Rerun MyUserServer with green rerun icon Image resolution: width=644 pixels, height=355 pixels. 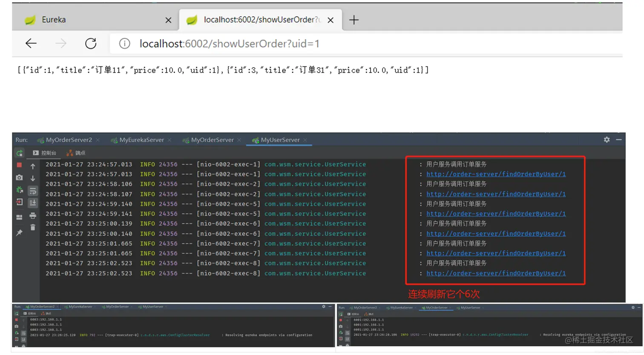(x=19, y=153)
